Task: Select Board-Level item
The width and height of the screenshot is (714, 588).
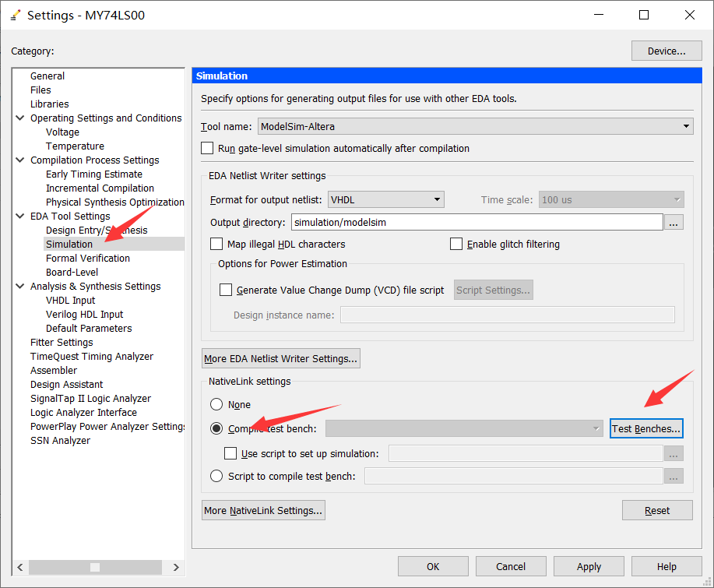Action: (72, 273)
